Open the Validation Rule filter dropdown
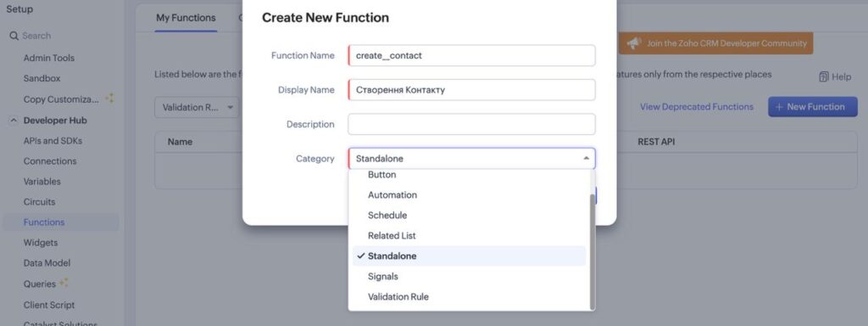The width and height of the screenshot is (868, 326). coord(197,107)
